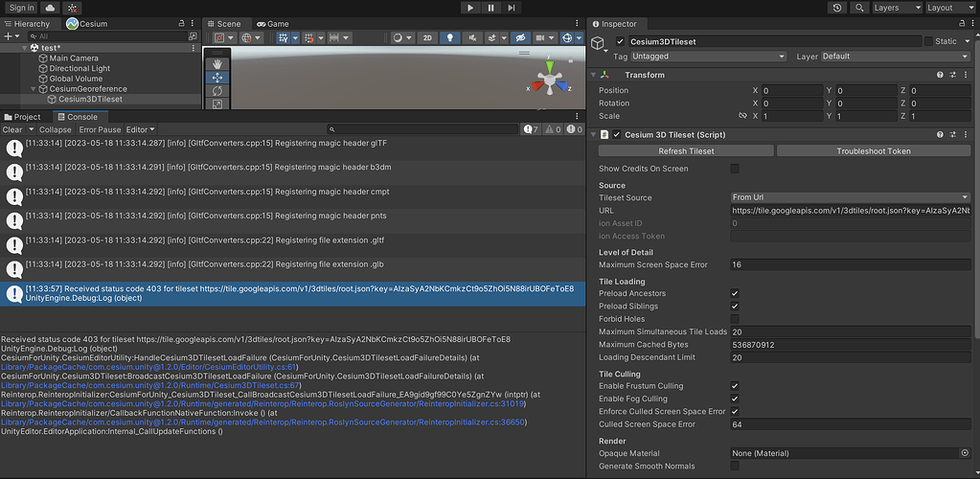The width and height of the screenshot is (980, 479).
Task: Click the Pause playback button
Action: 490,8
